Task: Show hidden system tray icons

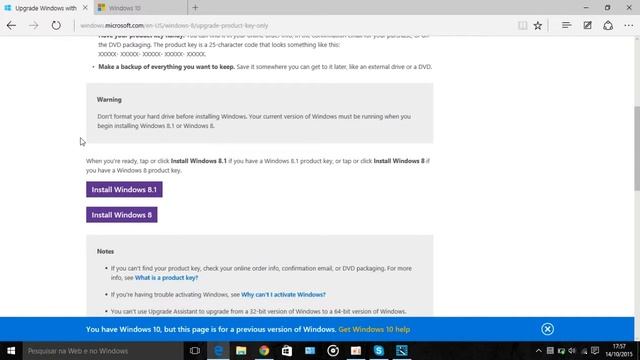Action: coord(539,351)
